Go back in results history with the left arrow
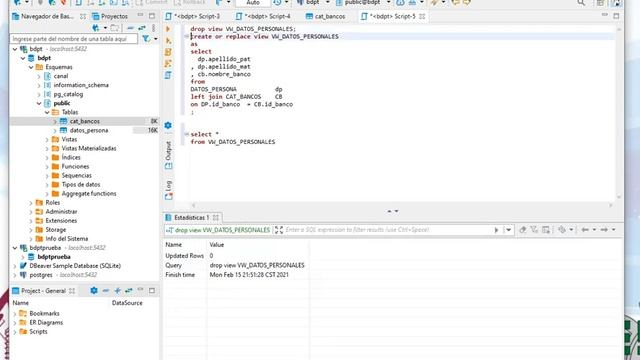640x360 pixels. (x=585, y=230)
